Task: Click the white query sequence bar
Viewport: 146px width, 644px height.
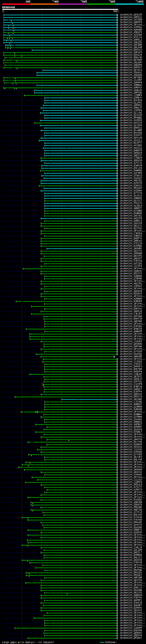Action: 60,10
